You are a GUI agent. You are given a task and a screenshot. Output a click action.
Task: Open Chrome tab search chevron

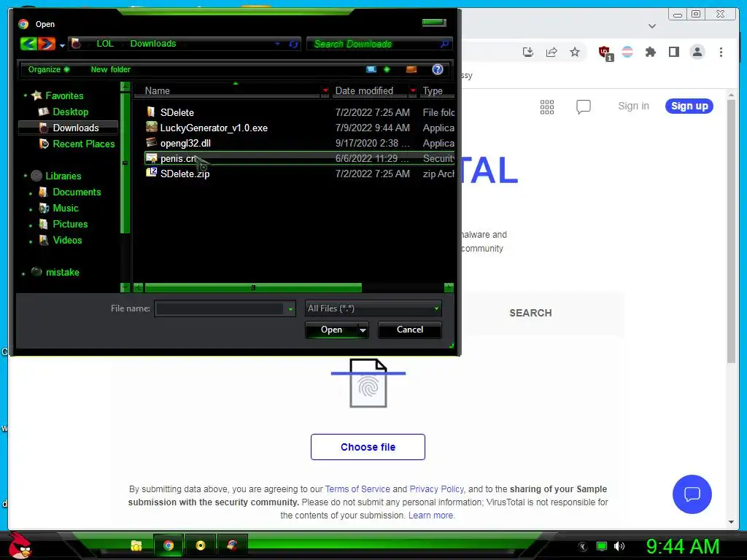point(652,26)
